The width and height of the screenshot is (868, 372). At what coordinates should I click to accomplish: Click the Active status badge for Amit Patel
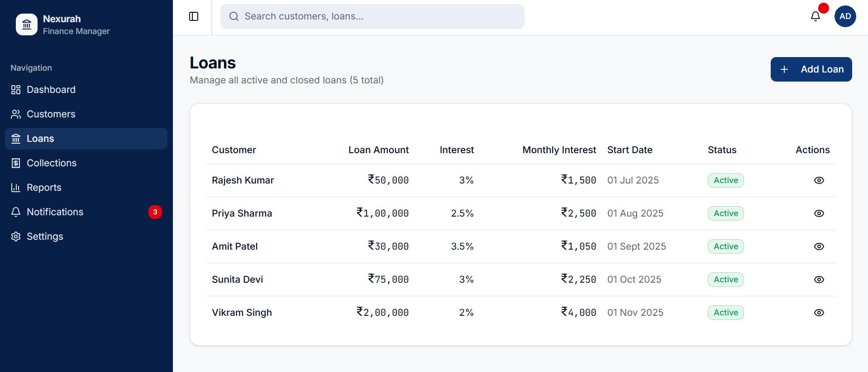coord(725,246)
